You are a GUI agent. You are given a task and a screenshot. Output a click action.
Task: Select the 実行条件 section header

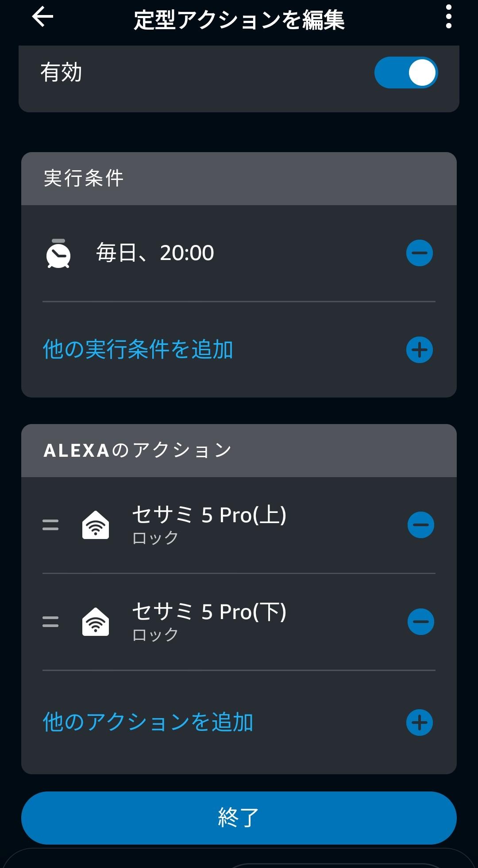click(84, 178)
